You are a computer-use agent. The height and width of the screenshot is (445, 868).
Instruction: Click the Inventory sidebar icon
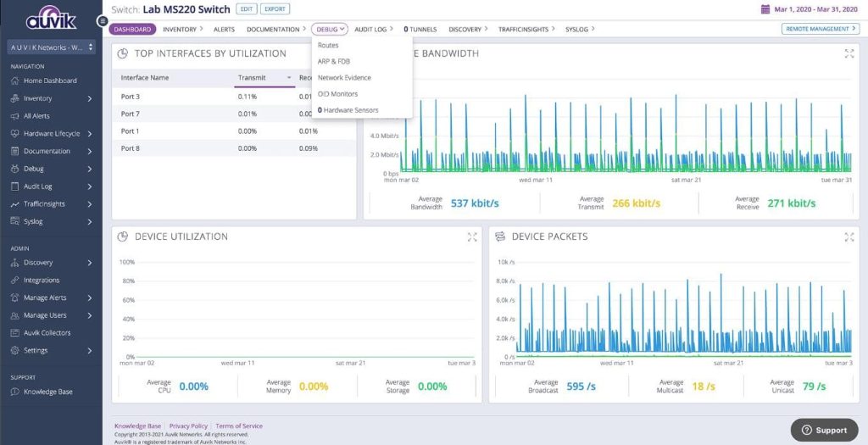15,98
